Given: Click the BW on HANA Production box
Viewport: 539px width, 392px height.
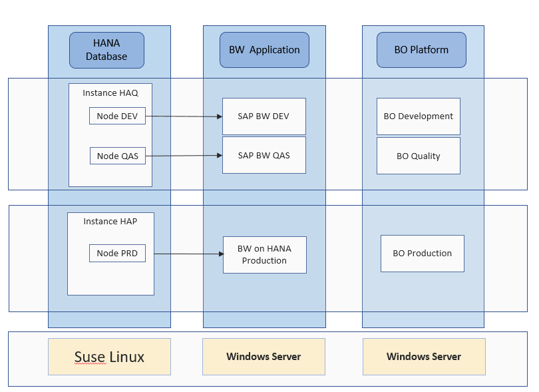Looking at the screenshot, I should coord(265,255).
